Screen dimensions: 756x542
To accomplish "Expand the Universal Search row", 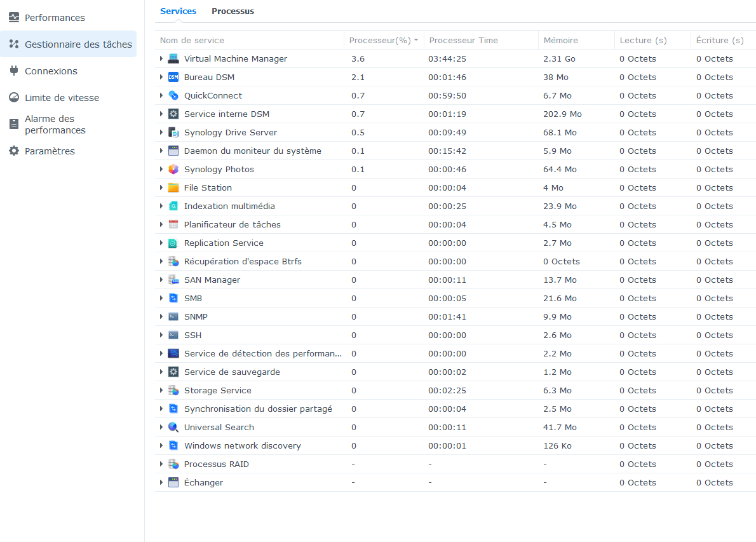I will (161, 427).
